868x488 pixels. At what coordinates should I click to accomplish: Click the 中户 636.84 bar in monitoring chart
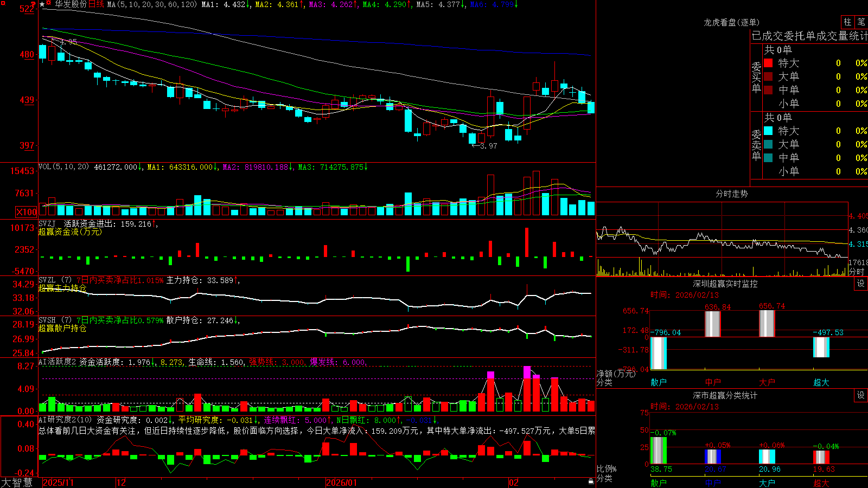coord(713,324)
